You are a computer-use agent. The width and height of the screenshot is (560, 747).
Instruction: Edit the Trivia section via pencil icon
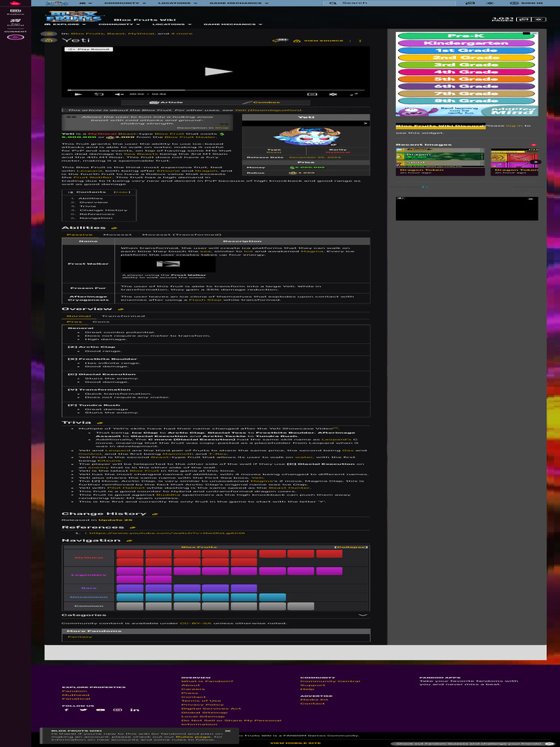click(99, 423)
